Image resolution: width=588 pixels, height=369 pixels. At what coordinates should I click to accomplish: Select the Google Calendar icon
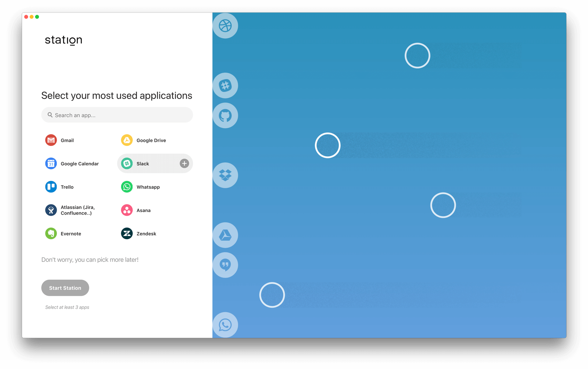pyautogui.click(x=51, y=164)
